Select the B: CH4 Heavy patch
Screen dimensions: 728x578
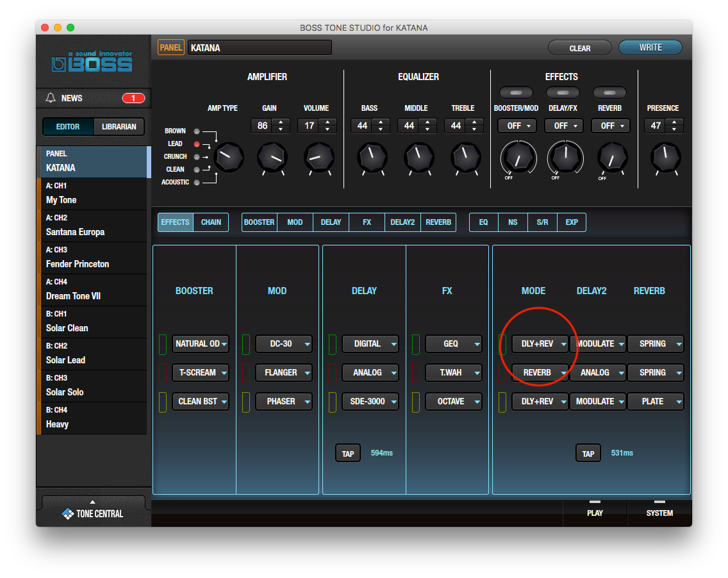click(93, 417)
